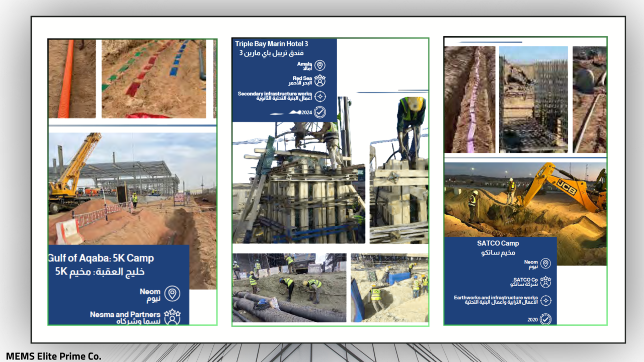The width and height of the screenshot is (644, 362).
Task: Click the client icon beside Red Sea
Action: point(319,80)
